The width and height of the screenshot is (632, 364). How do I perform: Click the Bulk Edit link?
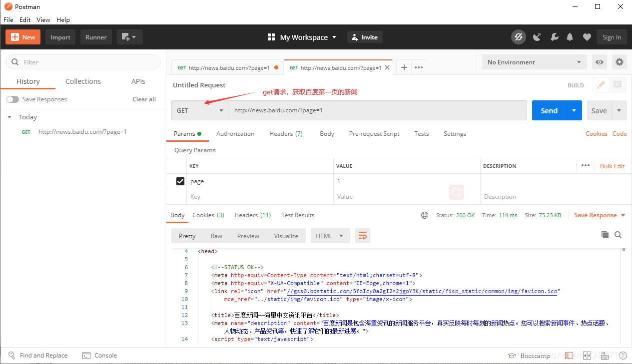click(612, 166)
